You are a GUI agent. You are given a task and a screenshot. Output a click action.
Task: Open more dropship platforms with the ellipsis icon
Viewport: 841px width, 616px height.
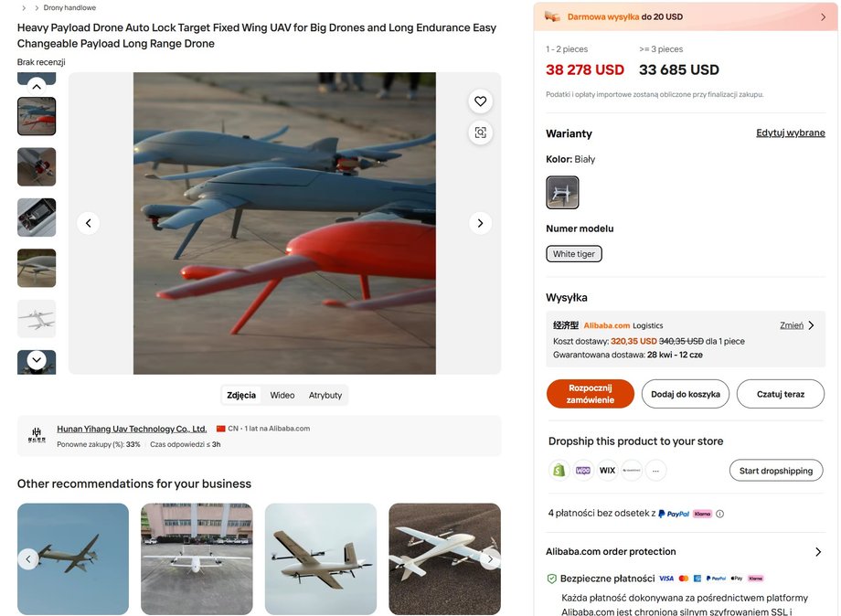pos(655,470)
